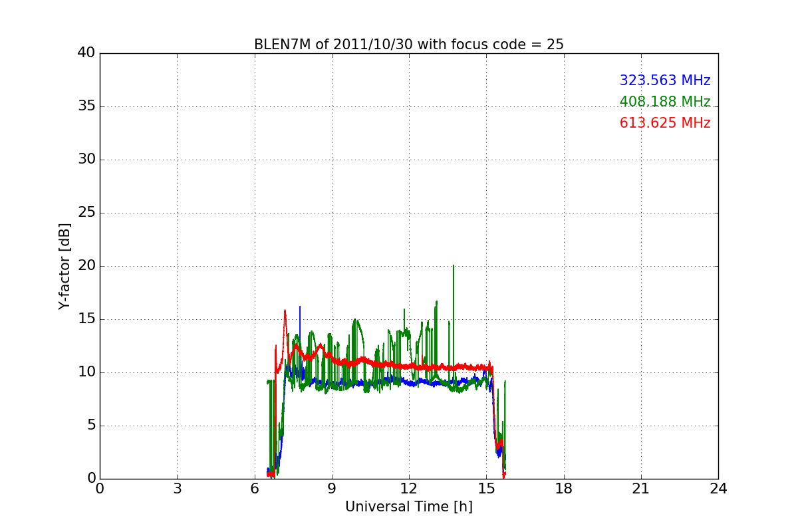Click y-axis tick label 10
Image resolution: width=798 pixels, height=532 pixels.
pyautogui.click(x=86, y=372)
